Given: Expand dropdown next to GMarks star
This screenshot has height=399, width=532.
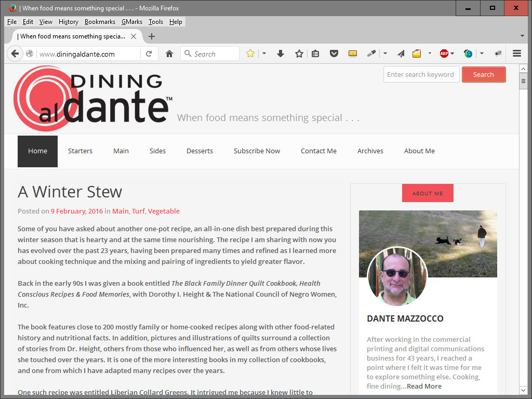Looking at the screenshot, I should pos(264,54).
